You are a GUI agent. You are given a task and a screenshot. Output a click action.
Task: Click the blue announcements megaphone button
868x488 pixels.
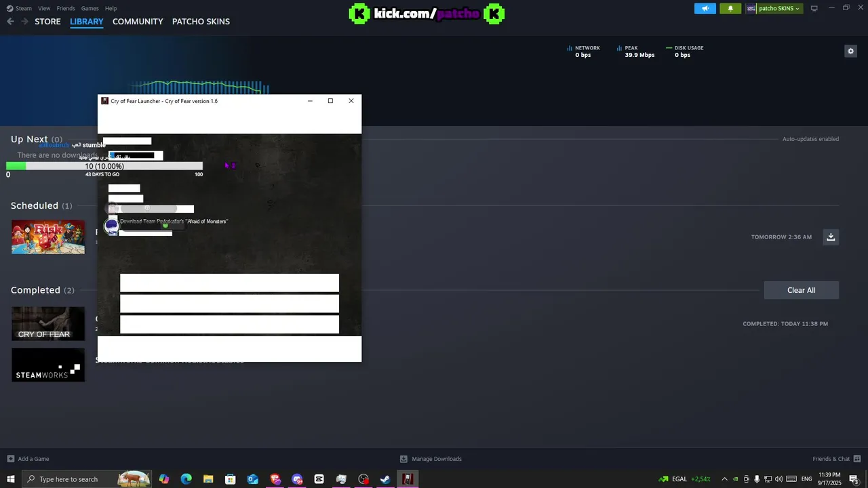point(705,8)
